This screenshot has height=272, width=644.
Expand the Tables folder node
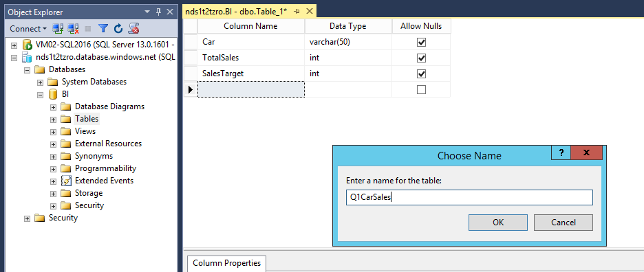pos(53,120)
